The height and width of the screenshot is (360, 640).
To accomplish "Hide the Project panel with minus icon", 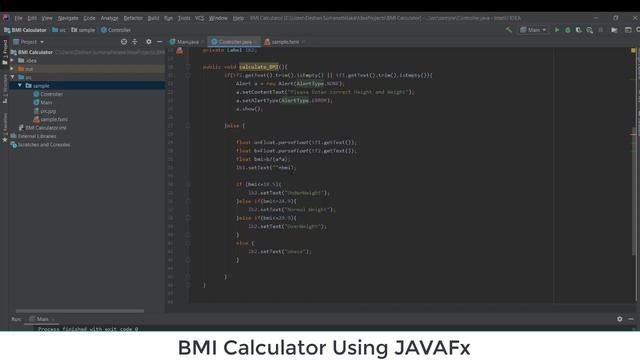I will click(160, 42).
